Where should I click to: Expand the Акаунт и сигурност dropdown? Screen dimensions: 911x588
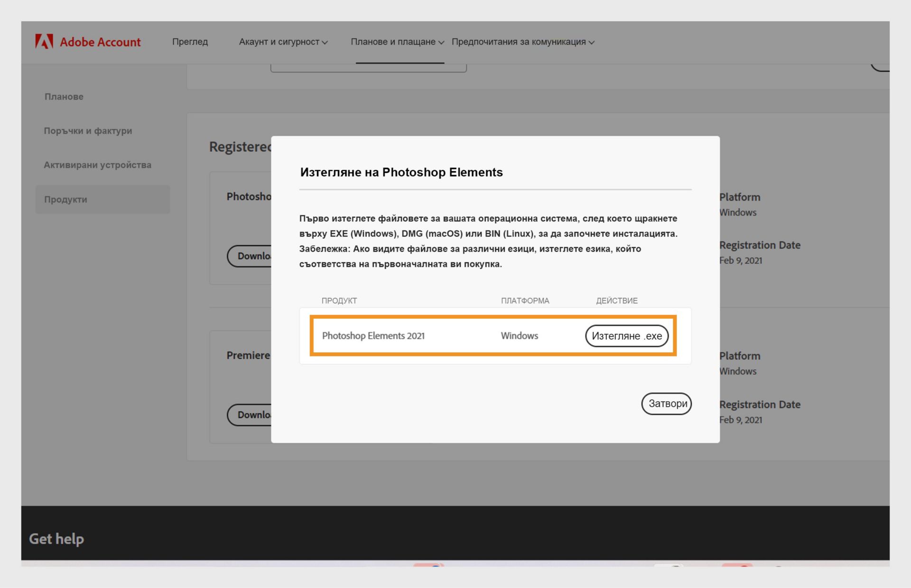point(283,42)
